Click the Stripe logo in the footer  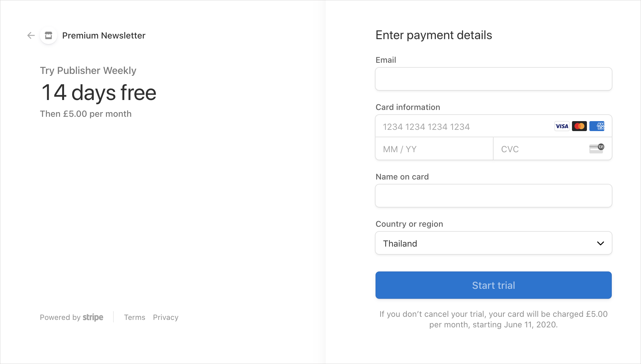93,317
